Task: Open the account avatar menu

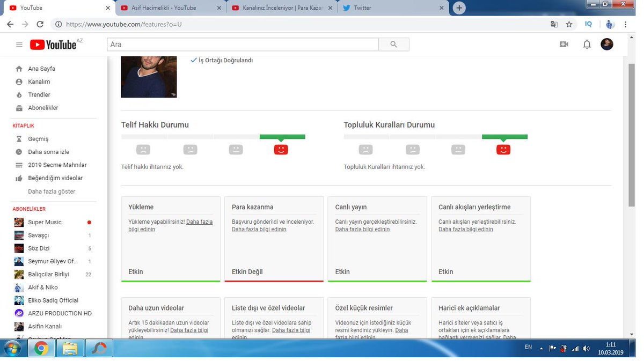Action: coord(607,45)
